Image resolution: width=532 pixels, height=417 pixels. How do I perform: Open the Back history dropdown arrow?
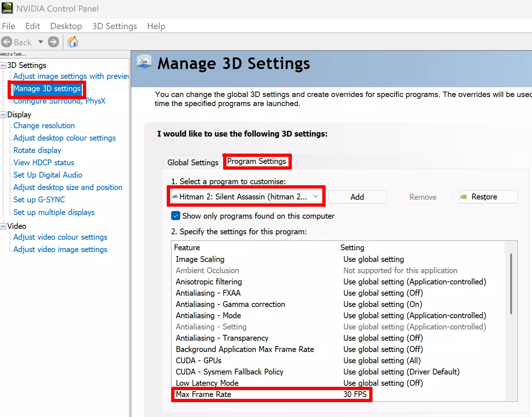[41, 42]
